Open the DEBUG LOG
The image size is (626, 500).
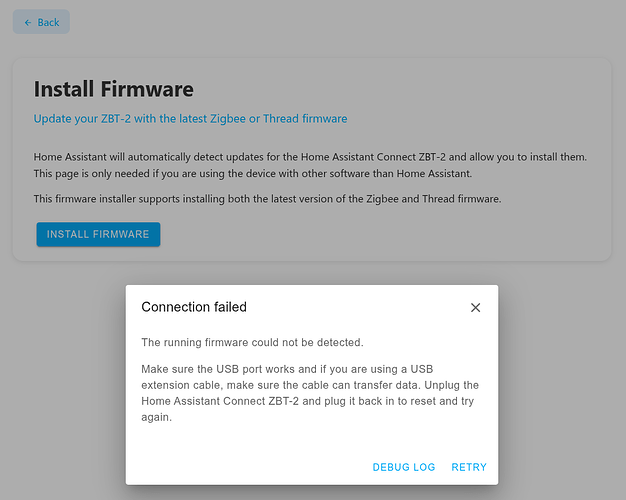tap(404, 467)
